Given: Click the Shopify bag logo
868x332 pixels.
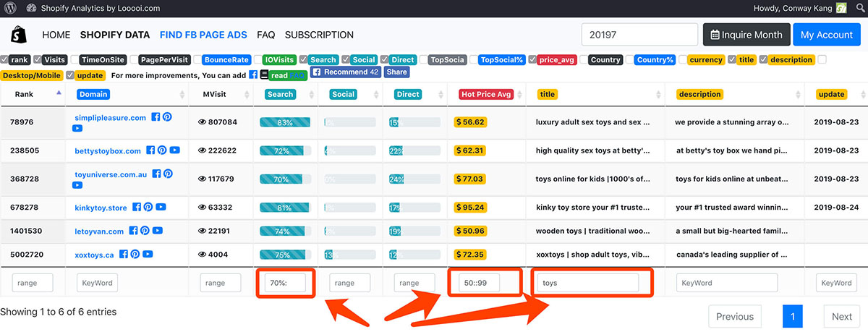Looking at the screenshot, I should (18, 35).
